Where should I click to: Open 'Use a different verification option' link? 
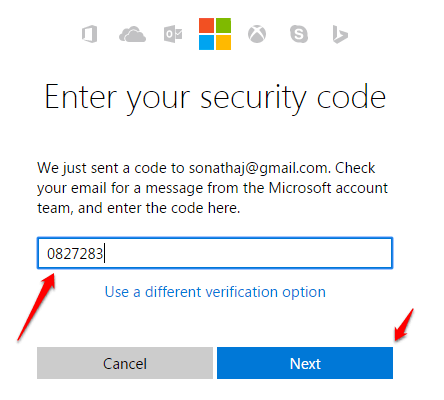click(x=215, y=292)
